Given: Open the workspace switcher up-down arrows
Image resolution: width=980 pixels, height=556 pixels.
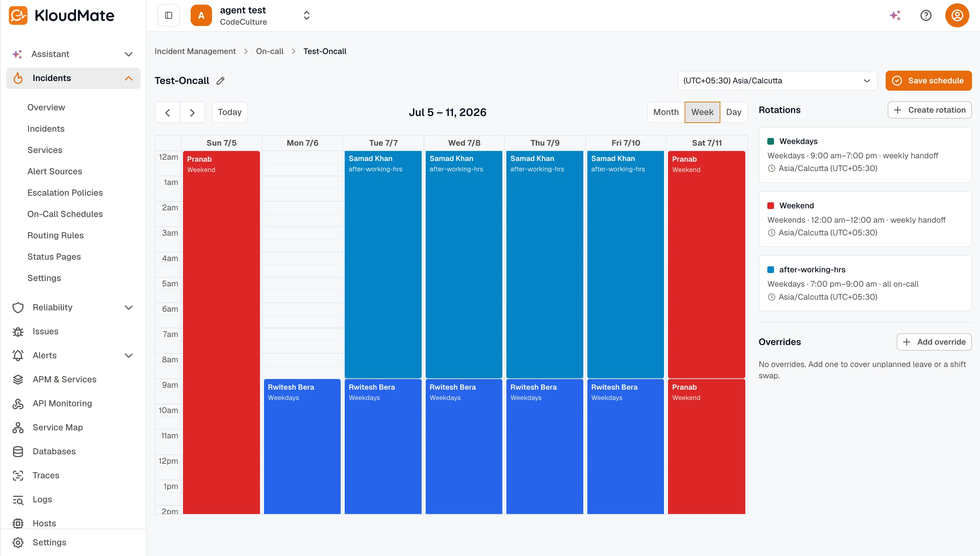Looking at the screenshot, I should (x=307, y=15).
